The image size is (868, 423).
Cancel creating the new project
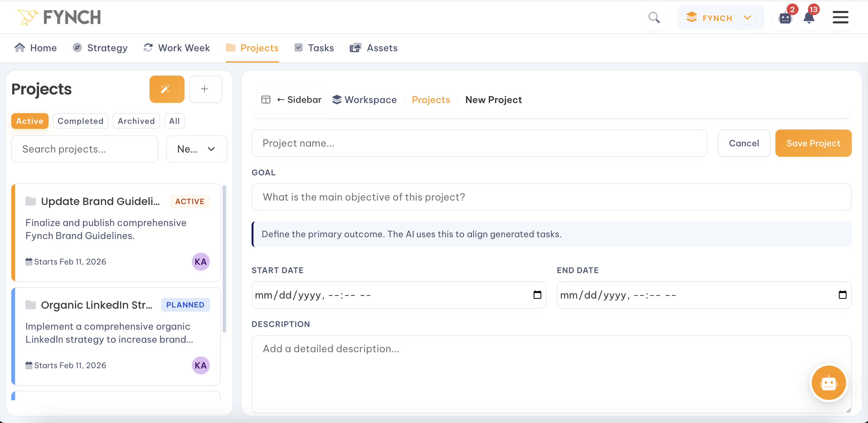744,143
